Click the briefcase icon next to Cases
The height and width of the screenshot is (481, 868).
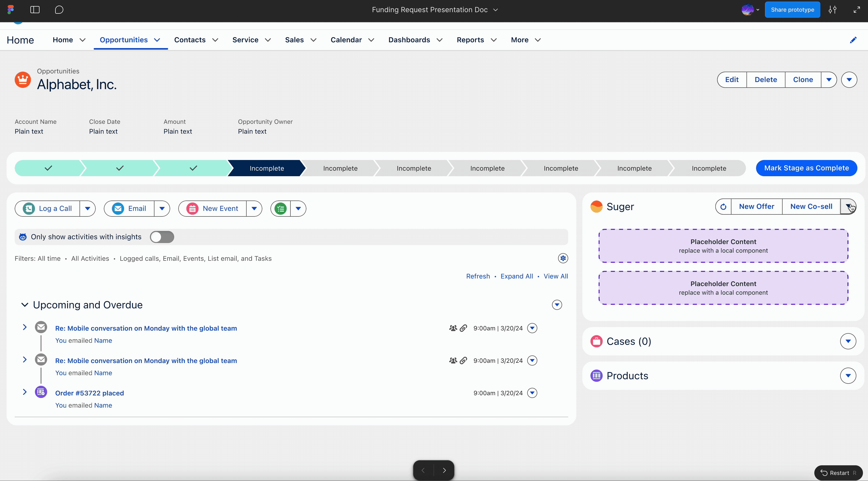(596, 341)
